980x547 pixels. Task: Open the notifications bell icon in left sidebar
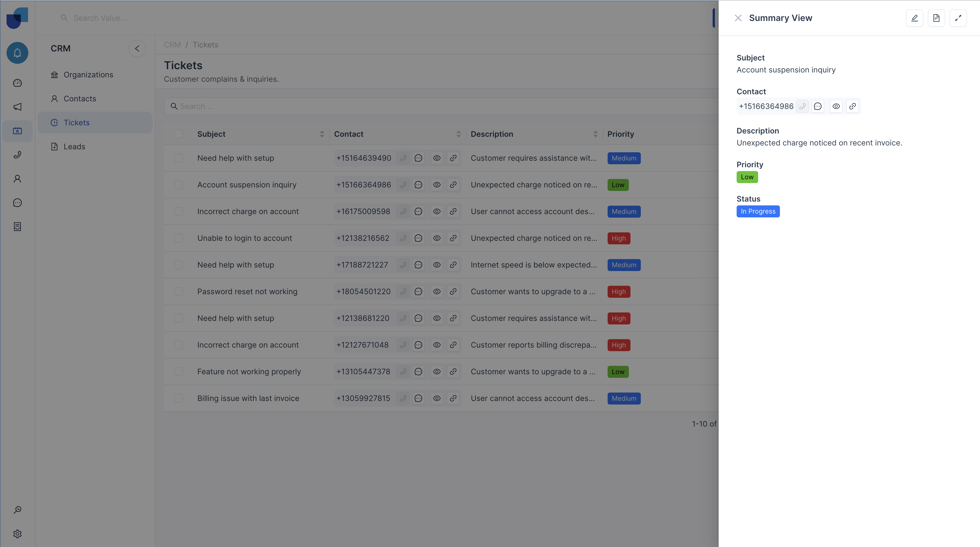click(x=17, y=53)
